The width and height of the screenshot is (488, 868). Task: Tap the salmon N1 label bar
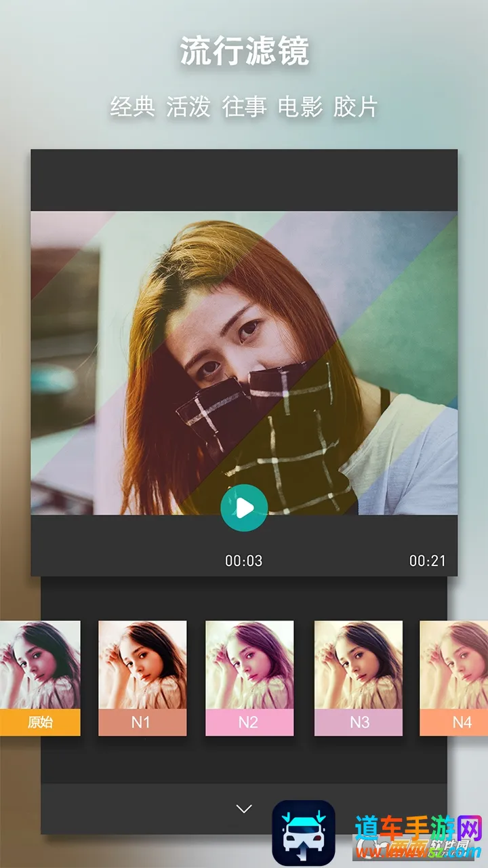[x=142, y=722]
